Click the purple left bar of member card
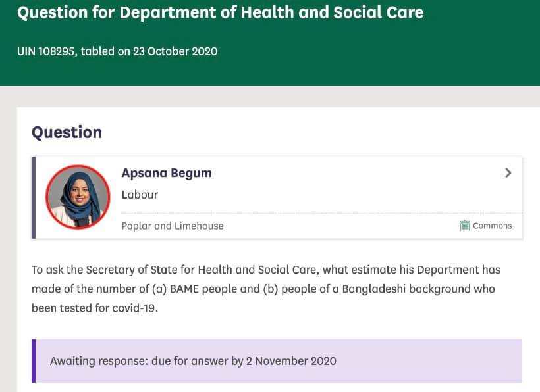 (34, 197)
